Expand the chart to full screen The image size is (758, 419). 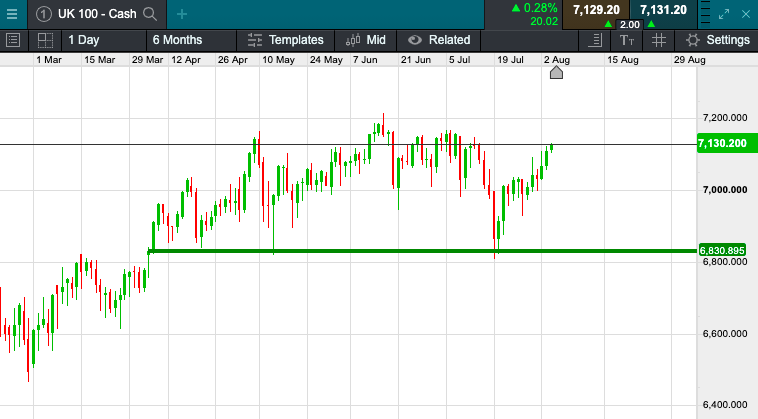726,14
